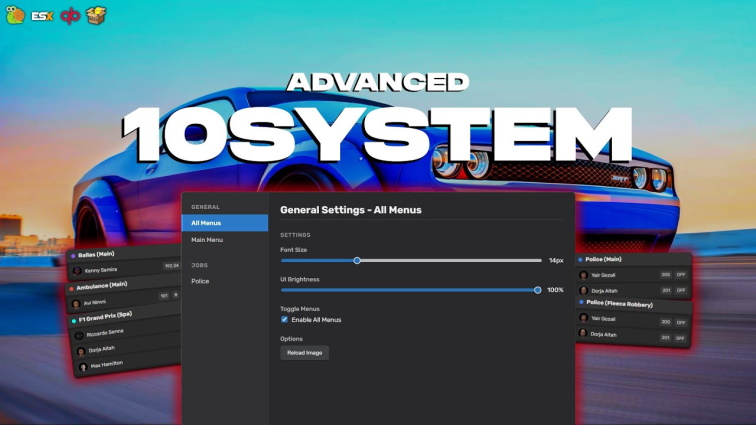This screenshot has width=756, height=425.
Task: Click the 201 badge in Police (Fleeca Robbery)
Action: click(x=665, y=338)
